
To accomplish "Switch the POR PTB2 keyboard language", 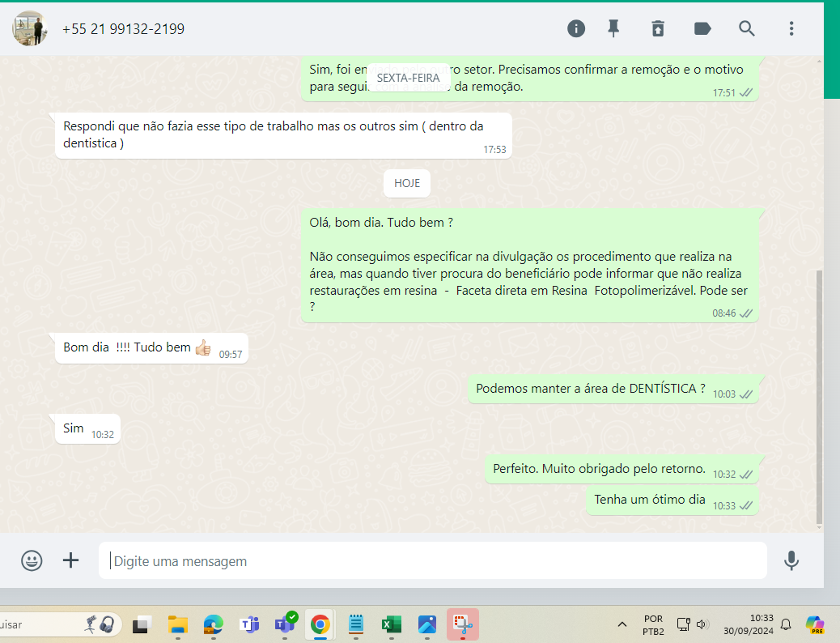I will pos(653,624).
